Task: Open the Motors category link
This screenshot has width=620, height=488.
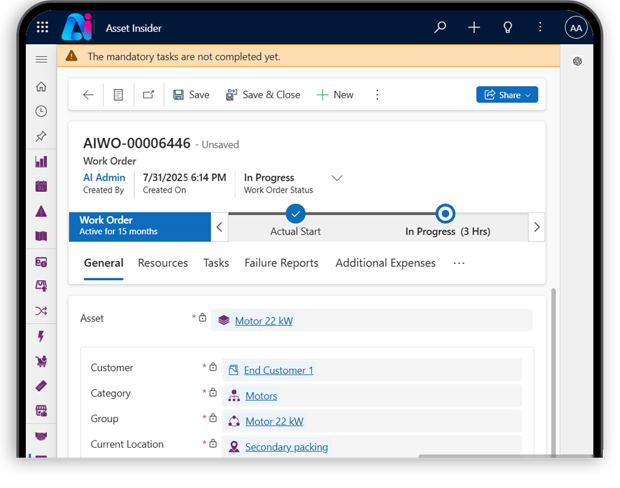Action: point(261,396)
